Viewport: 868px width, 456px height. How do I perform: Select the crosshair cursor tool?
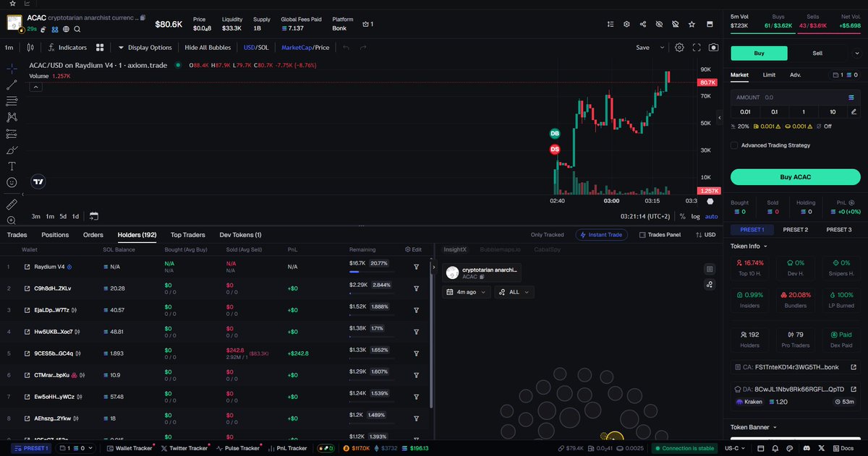(x=12, y=69)
